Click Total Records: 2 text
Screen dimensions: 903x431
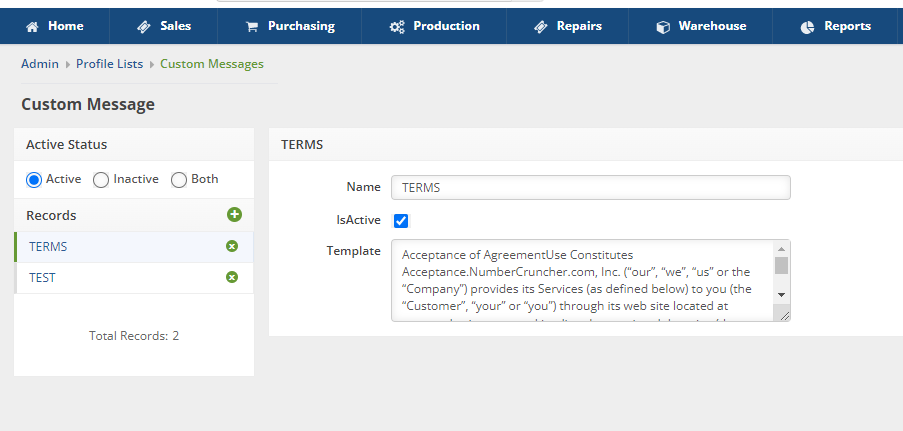click(x=134, y=335)
